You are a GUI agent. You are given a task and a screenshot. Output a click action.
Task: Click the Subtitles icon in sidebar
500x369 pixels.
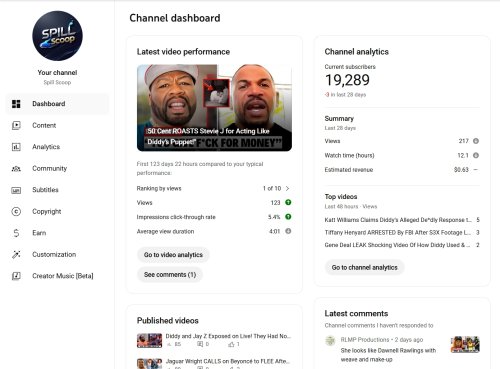[16, 190]
